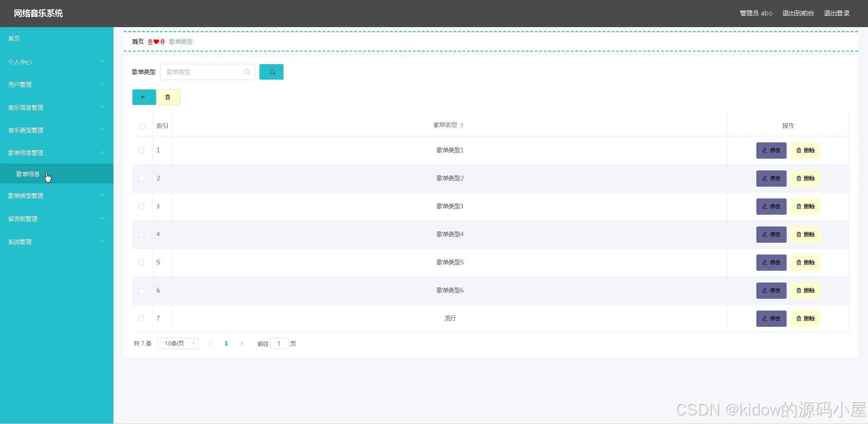This screenshot has height=424, width=868.
Task: Check the box for row 歌单类型3
Action: tap(142, 207)
